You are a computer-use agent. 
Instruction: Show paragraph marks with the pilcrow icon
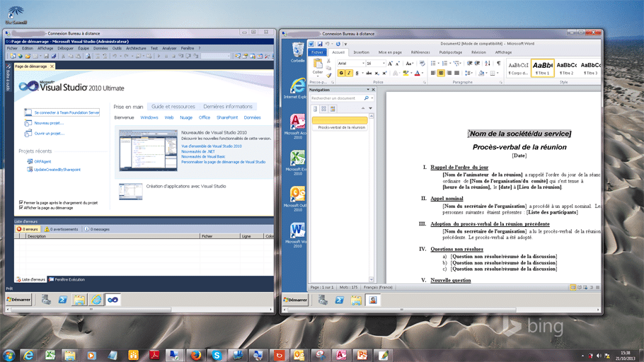tap(498, 63)
